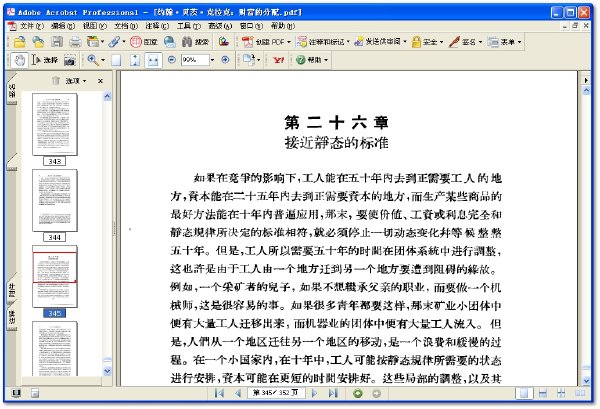600x409 pixels.
Task: Click the open web page folder icon
Action: click(38, 41)
